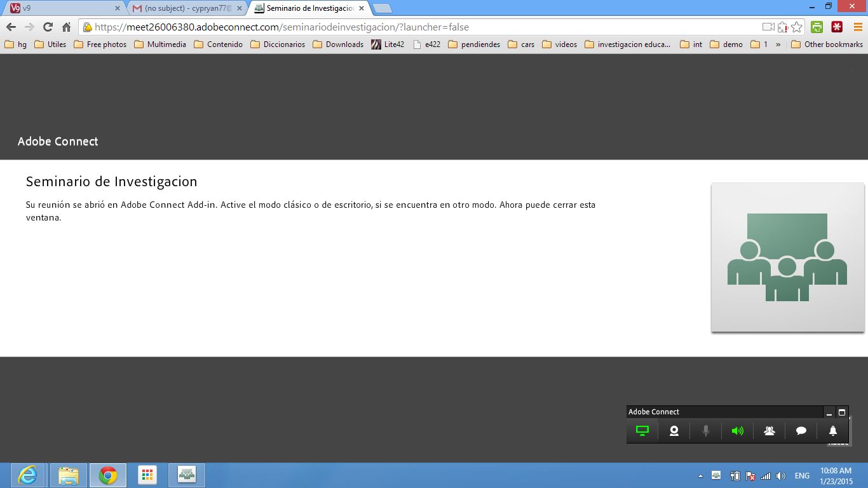Open chat bubble in Adobe Connect toolbar
868x488 pixels.
point(801,431)
